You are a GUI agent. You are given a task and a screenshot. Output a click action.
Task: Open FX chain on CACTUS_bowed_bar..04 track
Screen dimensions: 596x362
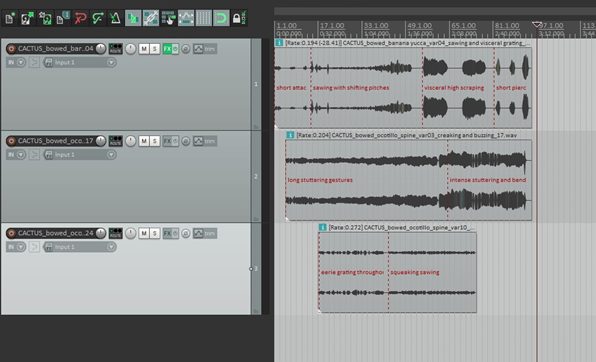pos(167,49)
